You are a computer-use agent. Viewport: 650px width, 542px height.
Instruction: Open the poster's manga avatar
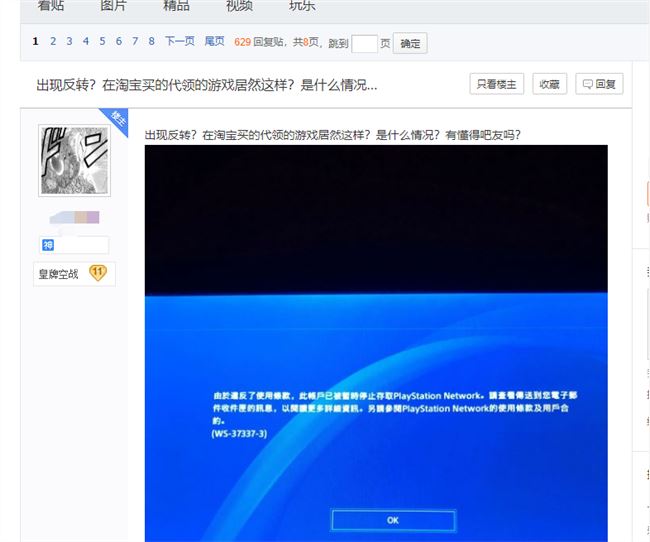point(75,160)
